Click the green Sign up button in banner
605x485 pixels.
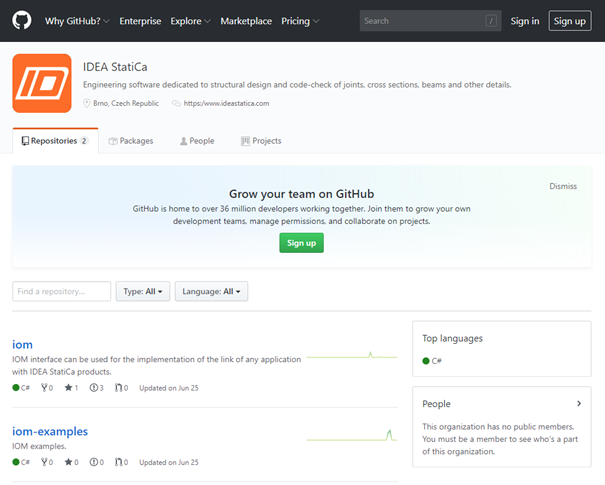(301, 243)
